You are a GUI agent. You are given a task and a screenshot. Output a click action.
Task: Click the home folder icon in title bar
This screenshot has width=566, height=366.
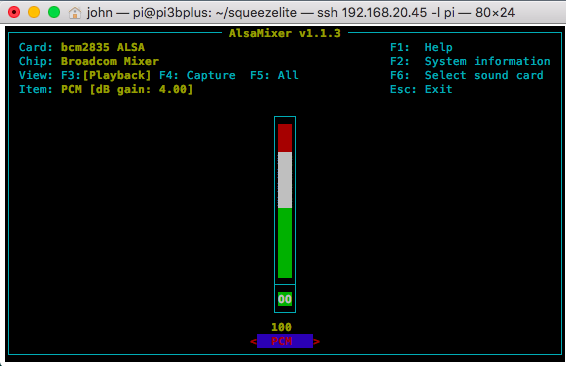(x=75, y=13)
